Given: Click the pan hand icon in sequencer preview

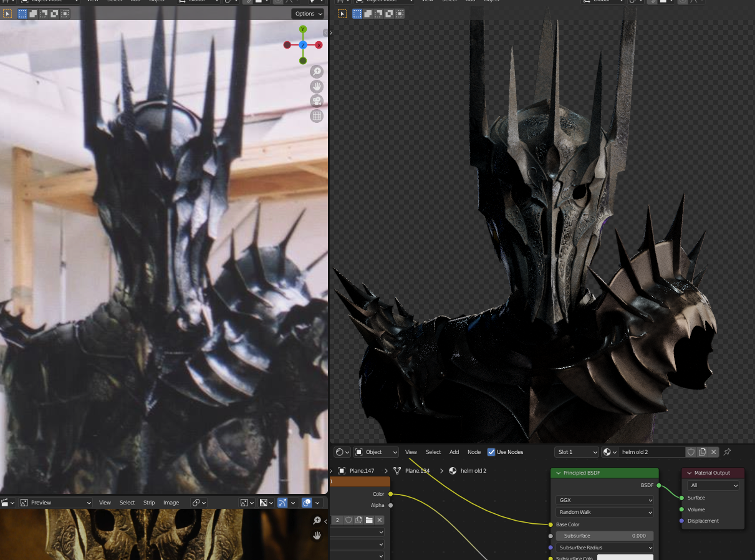Looking at the screenshot, I should 317,535.
